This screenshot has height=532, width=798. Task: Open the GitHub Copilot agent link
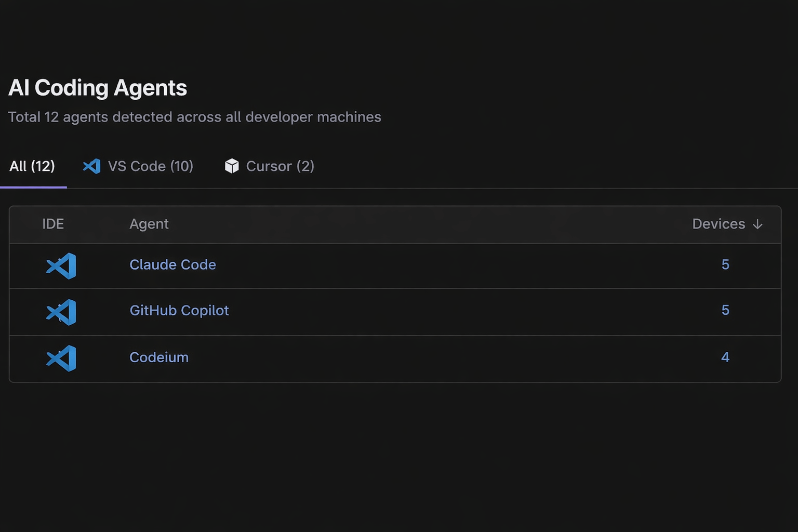pyautogui.click(x=179, y=311)
